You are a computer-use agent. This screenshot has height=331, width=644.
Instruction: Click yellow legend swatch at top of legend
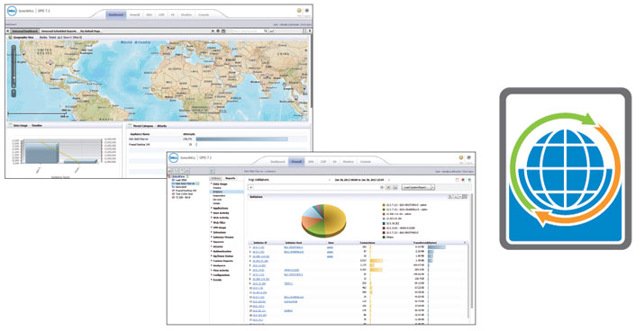click(x=384, y=205)
